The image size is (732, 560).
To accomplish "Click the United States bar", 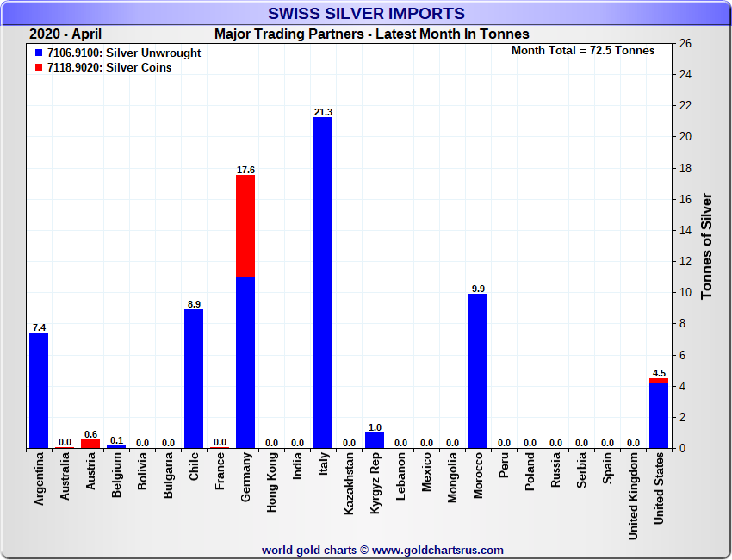I will [x=659, y=415].
